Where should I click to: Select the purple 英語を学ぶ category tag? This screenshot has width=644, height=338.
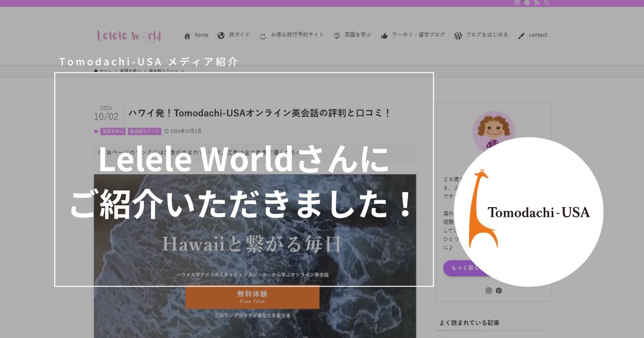pyautogui.click(x=113, y=131)
